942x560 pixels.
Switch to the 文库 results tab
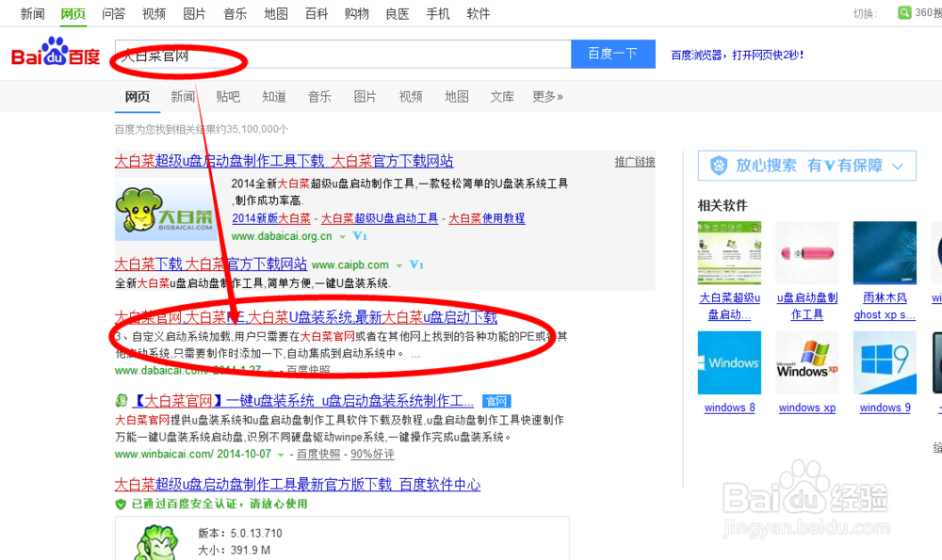[502, 97]
